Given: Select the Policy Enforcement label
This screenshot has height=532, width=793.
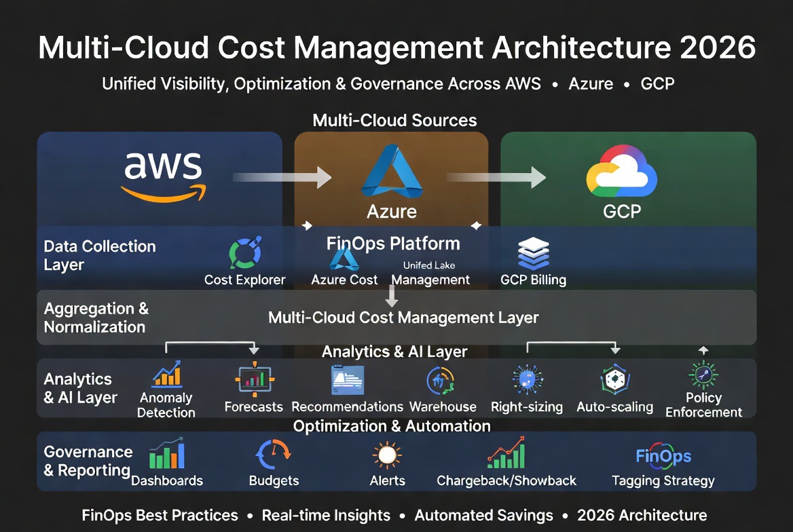Looking at the screenshot, I should point(703,405).
